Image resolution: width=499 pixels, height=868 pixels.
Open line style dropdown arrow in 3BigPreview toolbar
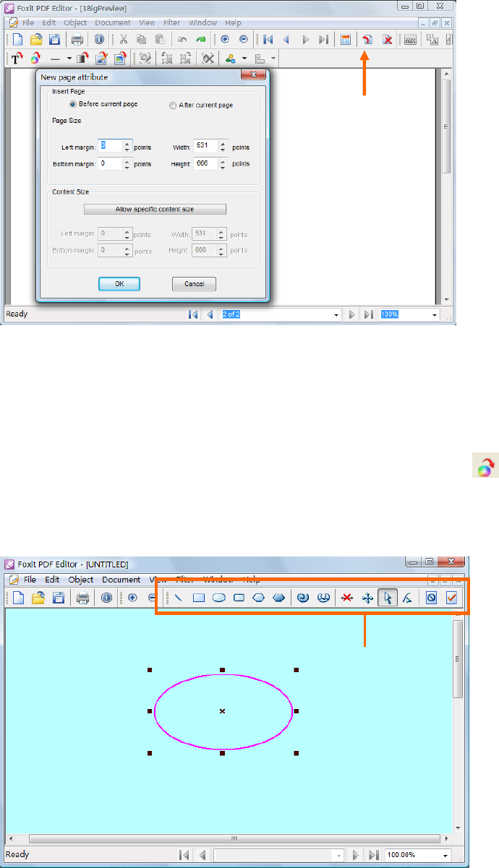[x=69, y=59]
